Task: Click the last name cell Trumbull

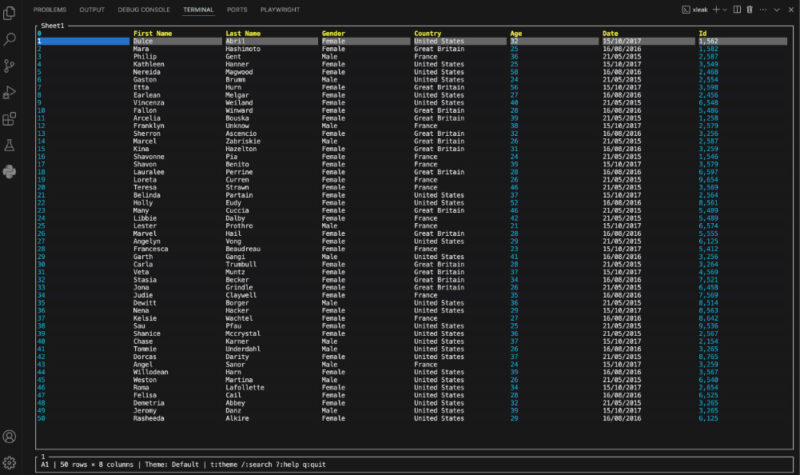Action: (x=241, y=264)
